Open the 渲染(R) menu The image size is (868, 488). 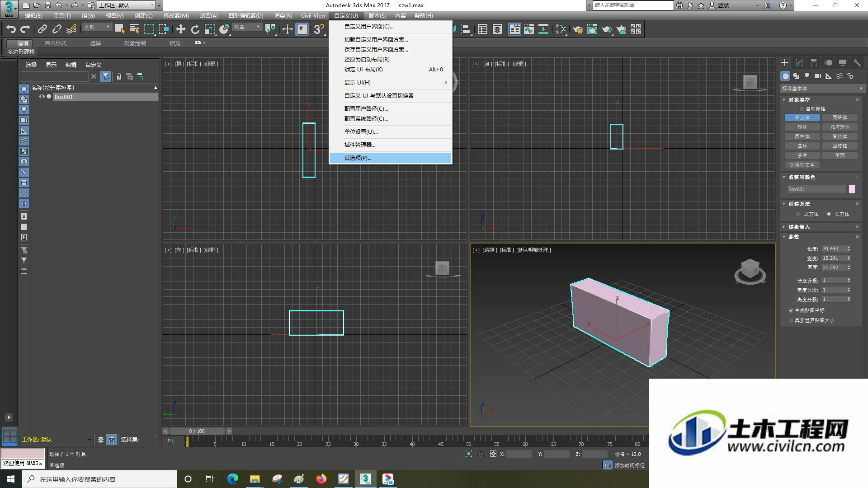(283, 16)
